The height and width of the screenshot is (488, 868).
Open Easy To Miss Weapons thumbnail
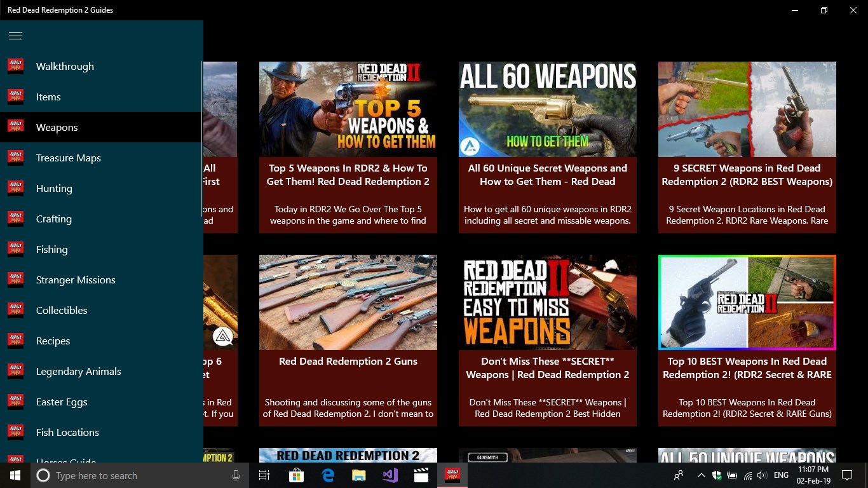click(548, 302)
